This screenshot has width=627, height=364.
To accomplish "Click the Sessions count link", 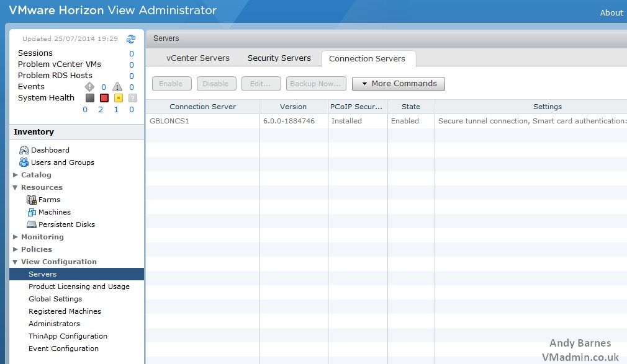I will click(x=132, y=53).
